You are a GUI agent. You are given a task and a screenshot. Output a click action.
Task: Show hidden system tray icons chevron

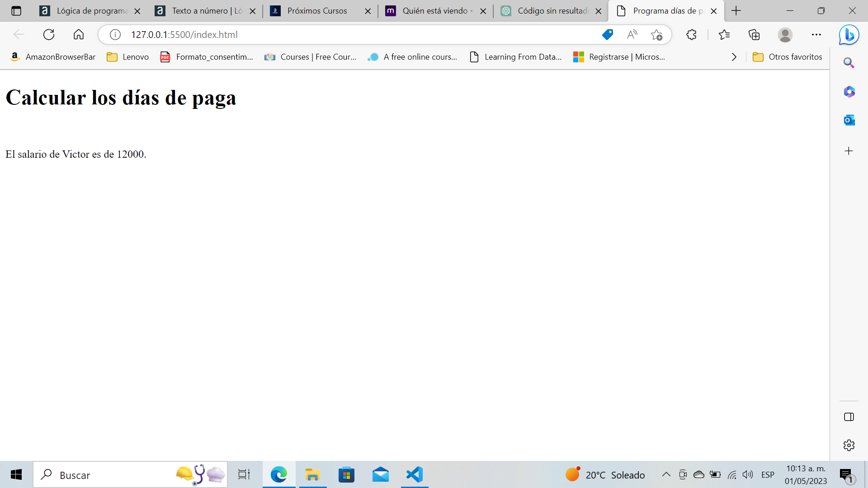(x=666, y=474)
